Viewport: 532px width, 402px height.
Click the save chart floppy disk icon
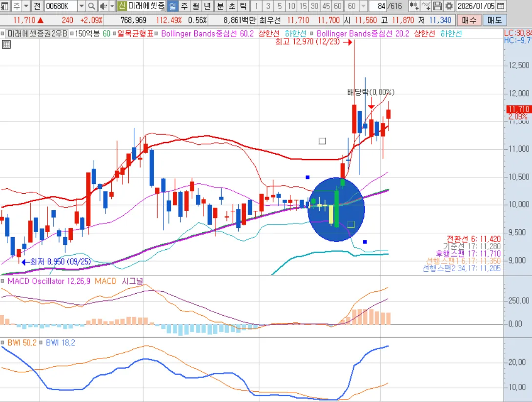click(437, 6)
